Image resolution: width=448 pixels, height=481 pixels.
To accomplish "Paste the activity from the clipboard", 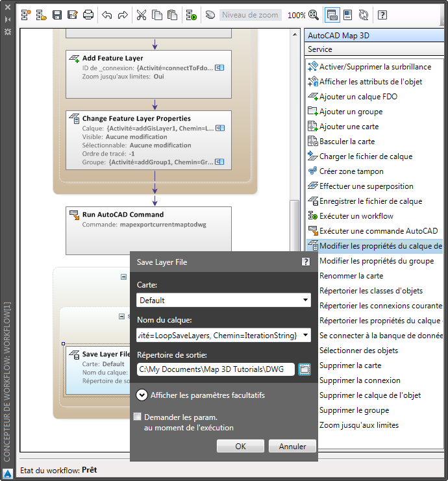I will tap(173, 15).
